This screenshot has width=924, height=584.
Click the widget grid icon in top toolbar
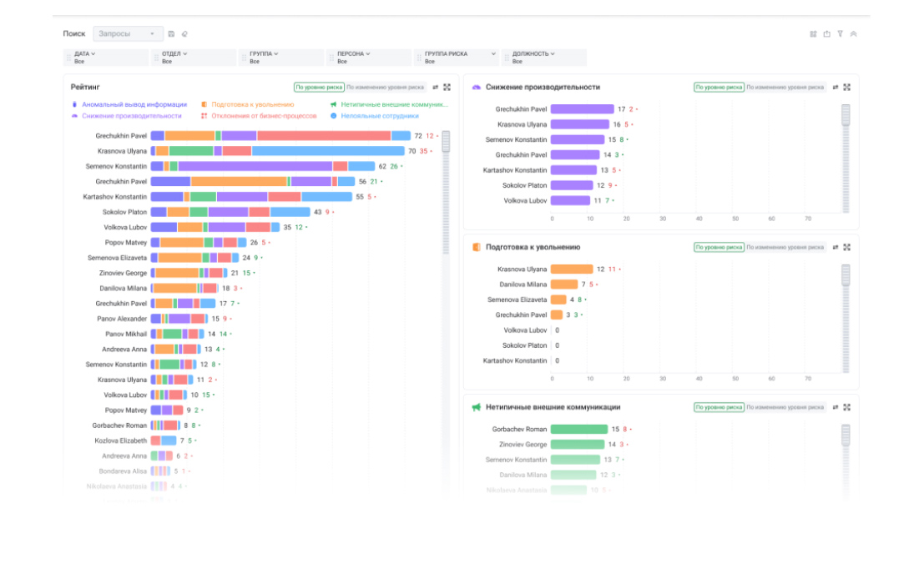[813, 34]
